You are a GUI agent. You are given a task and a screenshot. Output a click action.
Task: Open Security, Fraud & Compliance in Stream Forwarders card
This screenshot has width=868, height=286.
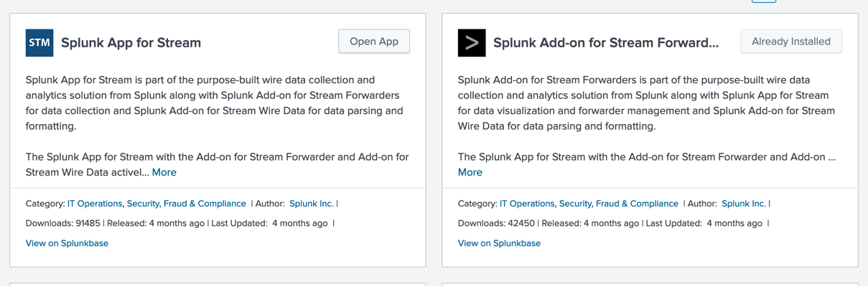pyautogui.click(x=619, y=204)
